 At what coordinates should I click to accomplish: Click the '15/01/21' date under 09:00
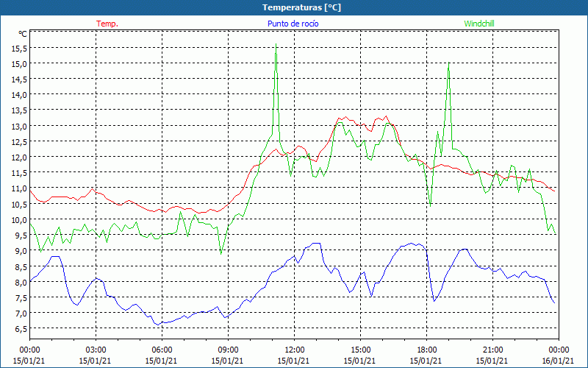point(227,361)
